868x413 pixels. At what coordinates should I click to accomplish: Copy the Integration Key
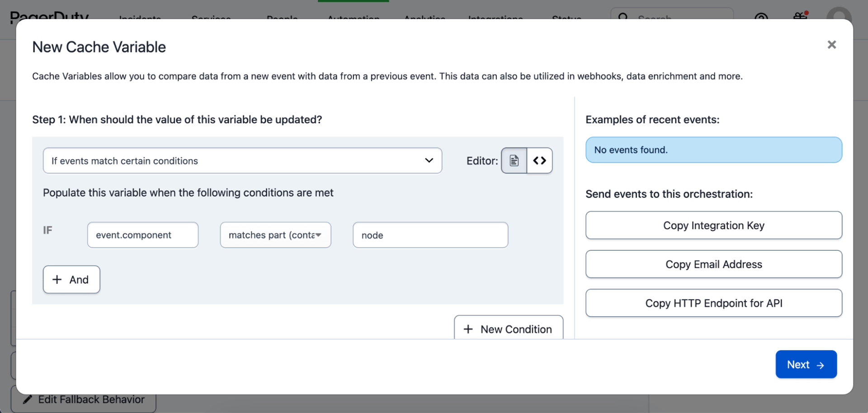click(713, 225)
